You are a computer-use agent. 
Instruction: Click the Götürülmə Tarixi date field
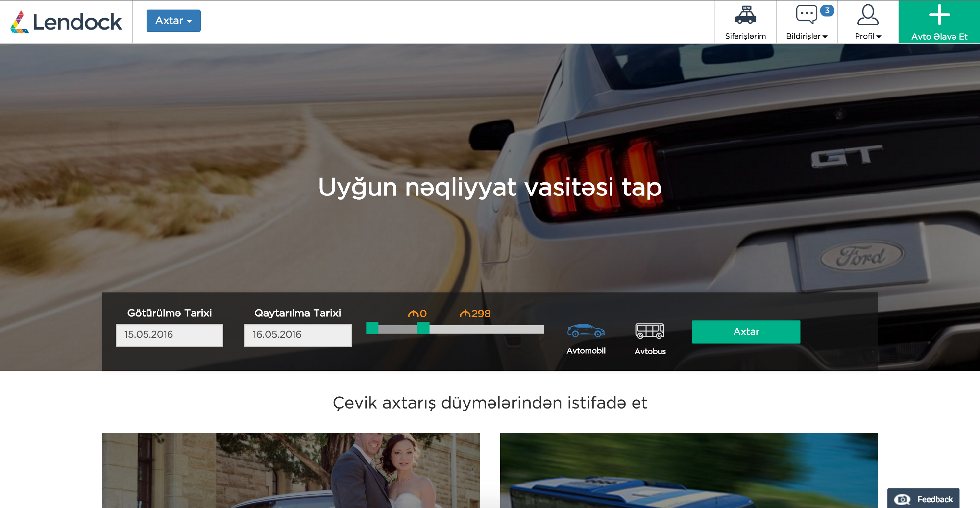click(x=170, y=335)
